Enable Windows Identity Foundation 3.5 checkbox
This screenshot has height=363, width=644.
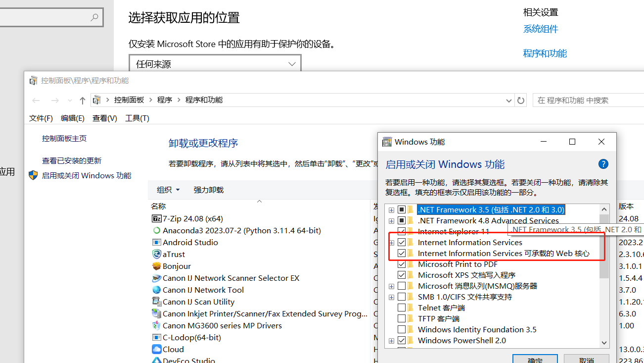(x=402, y=329)
